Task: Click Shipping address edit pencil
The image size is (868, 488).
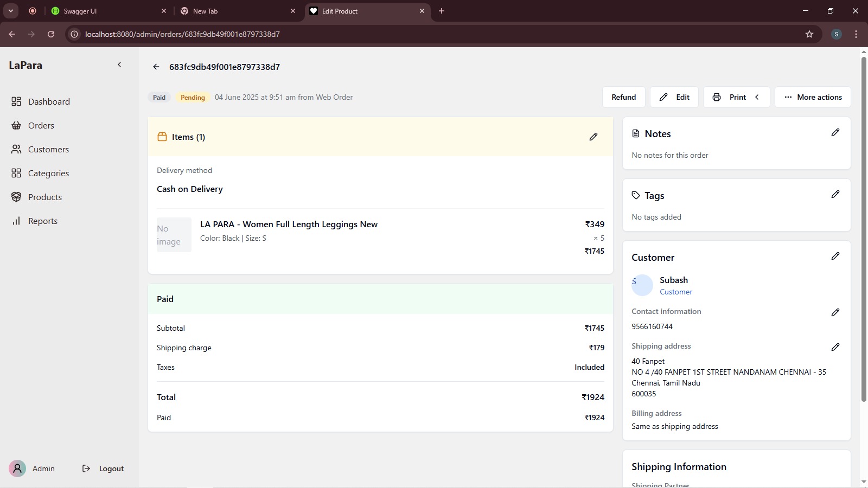Action: (x=835, y=347)
